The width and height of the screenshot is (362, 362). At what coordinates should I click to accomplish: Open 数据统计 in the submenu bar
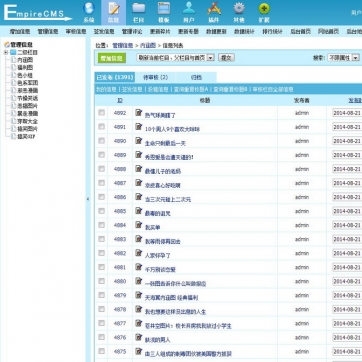click(x=244, y=32)
